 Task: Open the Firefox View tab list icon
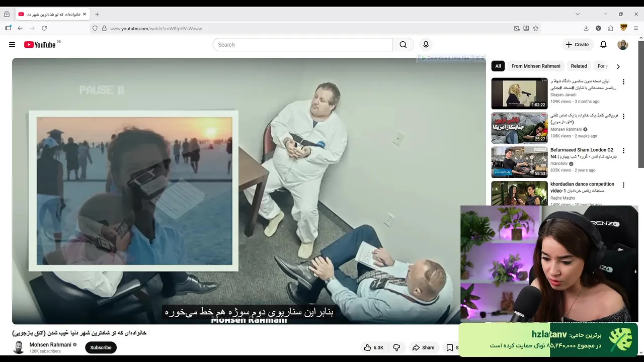[x=7, y=14]
